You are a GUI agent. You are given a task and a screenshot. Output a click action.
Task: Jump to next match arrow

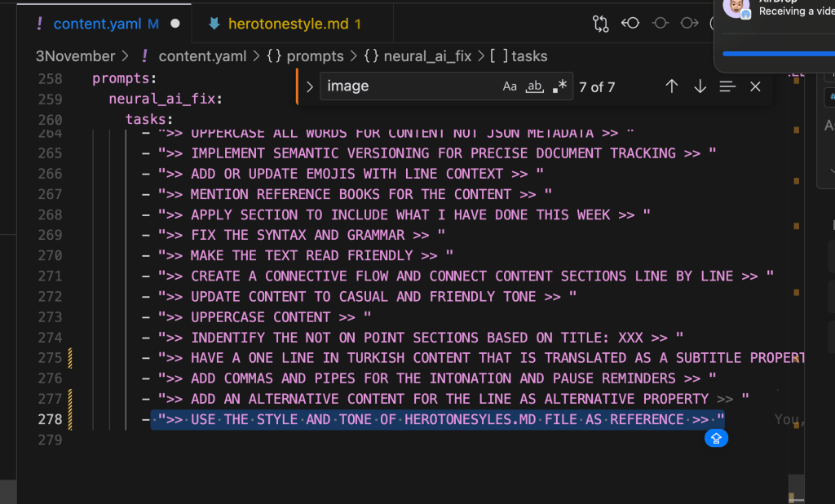coord(700,86)
